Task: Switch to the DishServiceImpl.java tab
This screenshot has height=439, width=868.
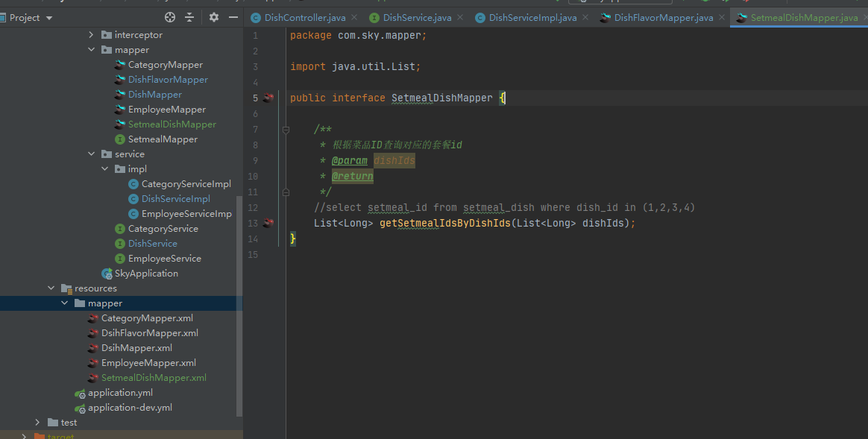Action: (532, 17)
